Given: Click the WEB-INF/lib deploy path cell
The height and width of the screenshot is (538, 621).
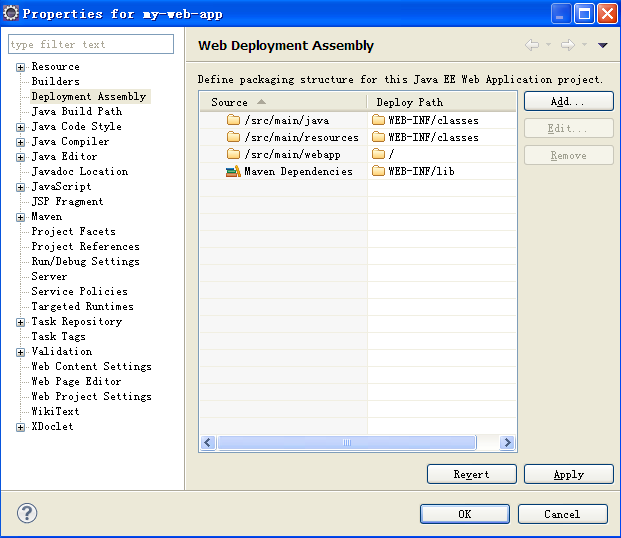Looking at the screenshot, I should pyautogui.click(x=442, y=171).
